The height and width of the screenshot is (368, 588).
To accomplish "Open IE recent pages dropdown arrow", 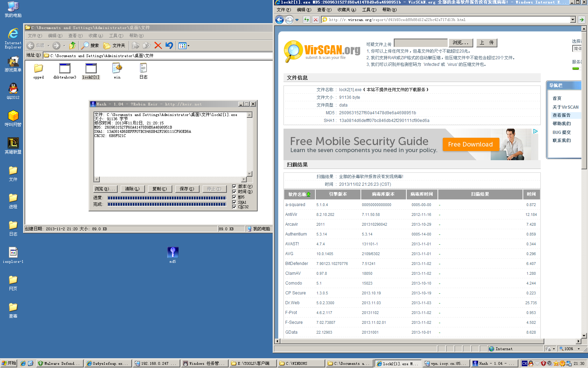I will 297,20.
